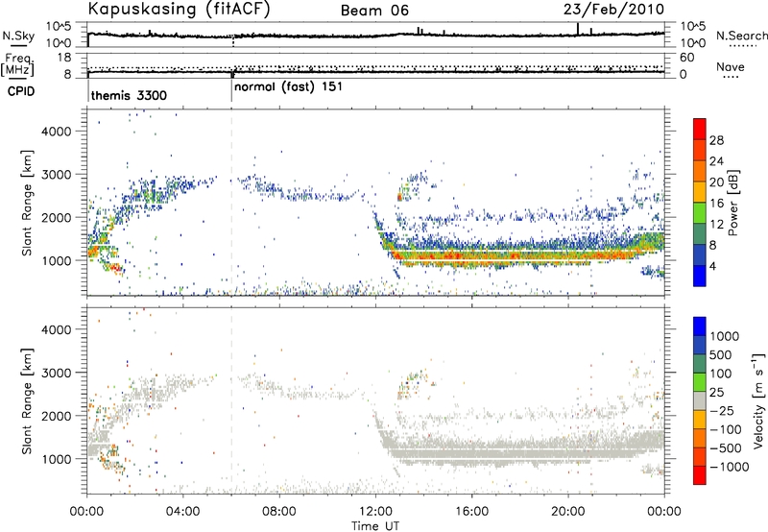Click the 'themis 3300' CPID text
This screenshot has height=532, width=768.
coord(129,95)
